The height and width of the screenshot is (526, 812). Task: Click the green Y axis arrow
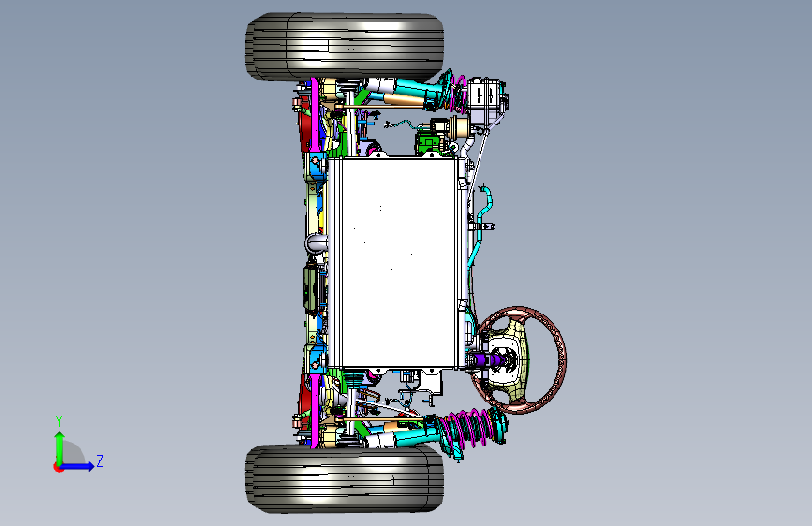(x=60, y=448)
